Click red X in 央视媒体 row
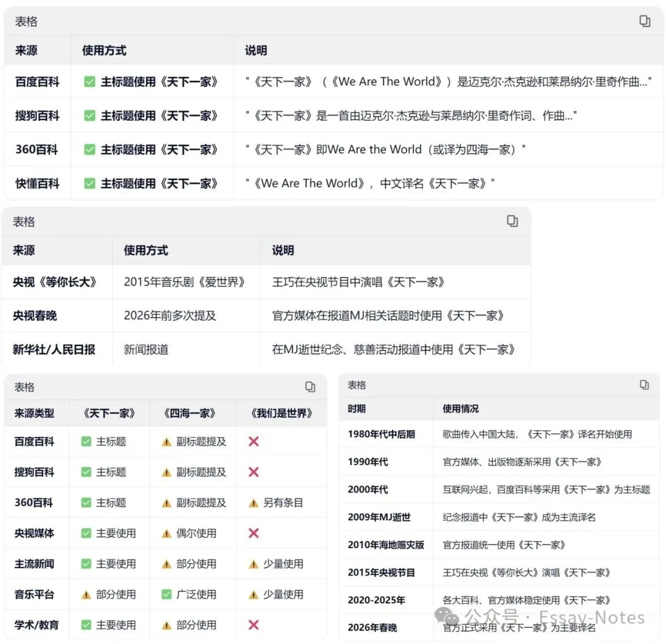The image size is (666, 644). [253, 533]
